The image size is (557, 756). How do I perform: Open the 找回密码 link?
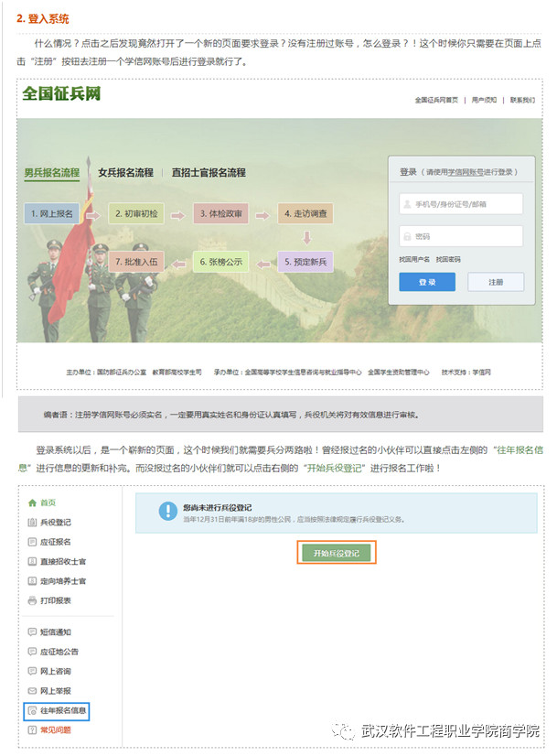pos(448,260)
